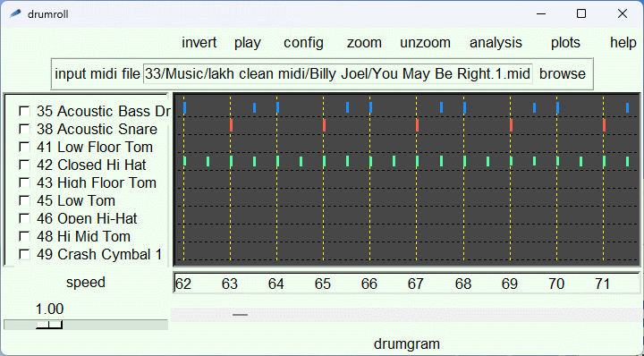The width and height of the screenshot is (644, 356).
Task: Toggle the 45 Low Tom checkbox
Action: 25,200
